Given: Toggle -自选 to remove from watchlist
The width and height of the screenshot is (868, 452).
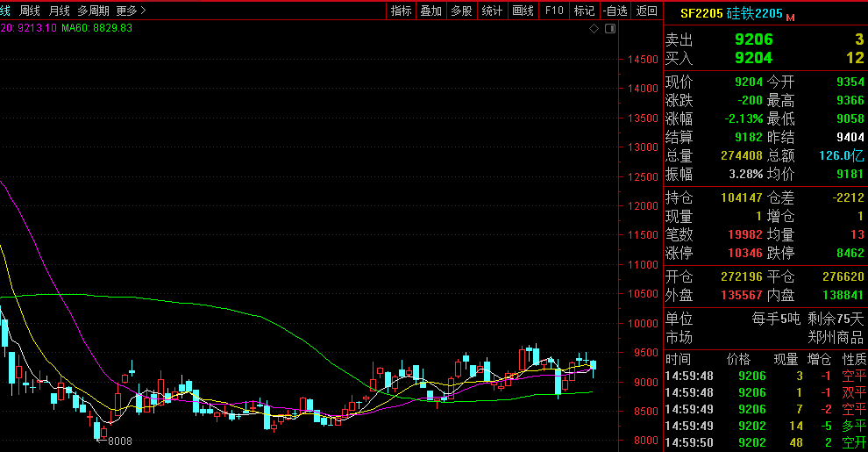Looking at the screenshot, I should [615, 11].
